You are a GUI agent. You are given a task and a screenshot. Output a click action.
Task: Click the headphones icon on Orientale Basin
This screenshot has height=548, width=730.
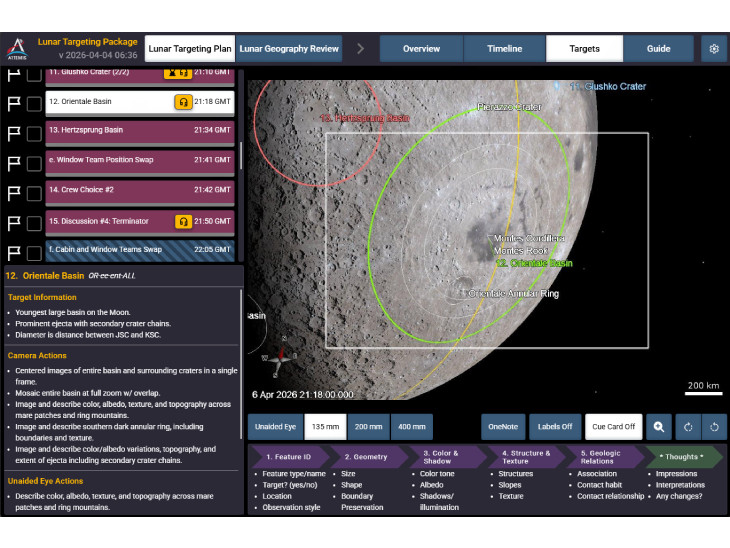(x=183, y=102)
